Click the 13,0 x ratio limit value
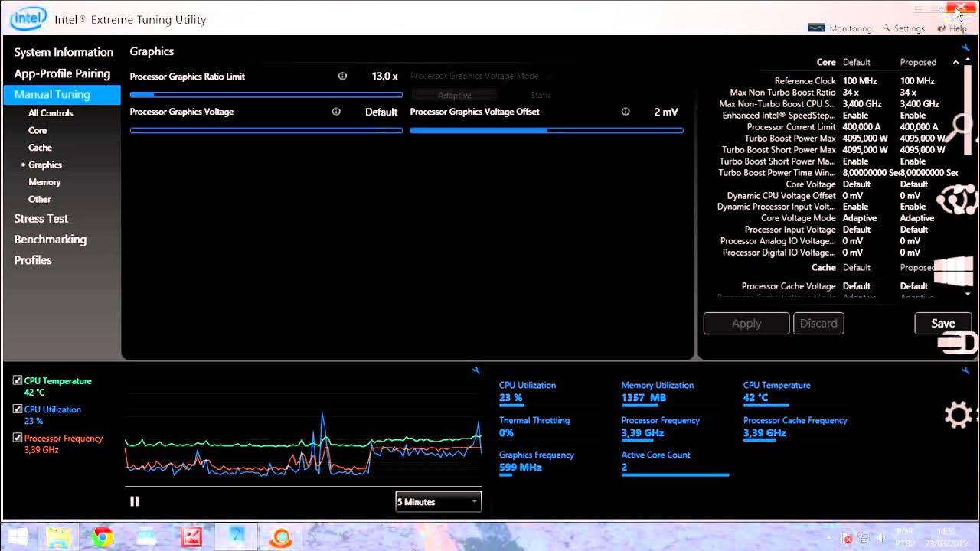980x551 pixels. (385, 77)
